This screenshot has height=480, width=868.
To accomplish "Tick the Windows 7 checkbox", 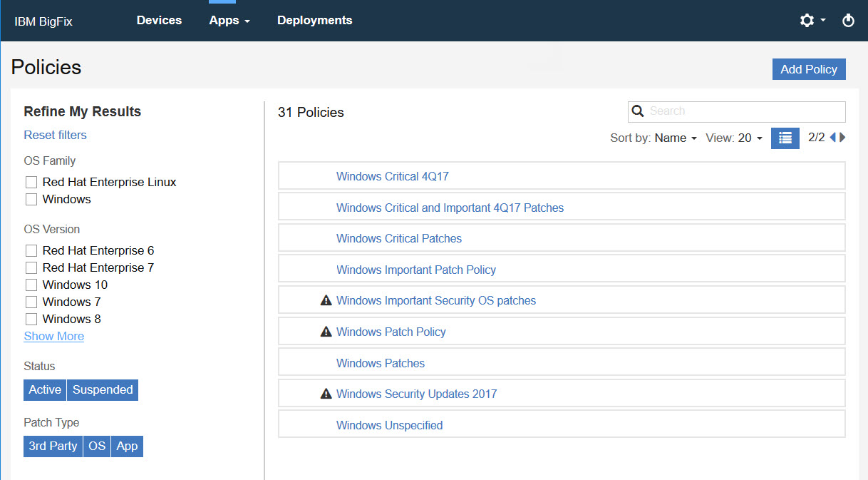I will pyautogui.click(x=31, y=302).
